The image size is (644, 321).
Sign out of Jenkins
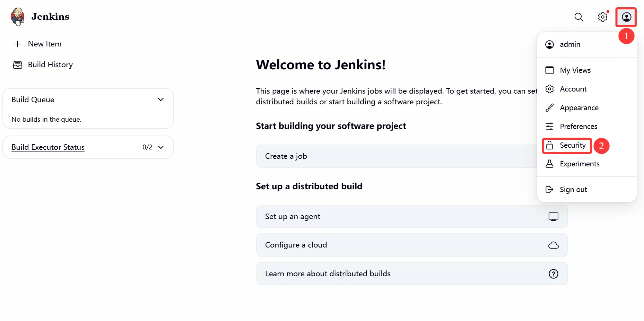(573, 190)
